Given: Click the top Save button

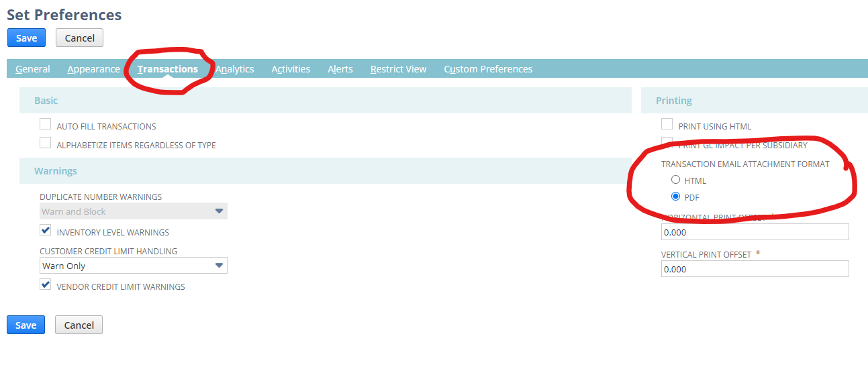Looking at the screenshot, I should point(27,38).
